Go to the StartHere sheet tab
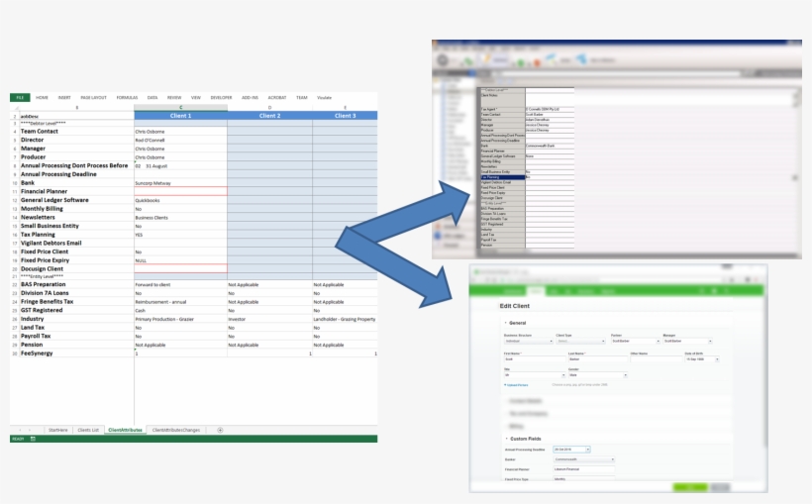 58,430
